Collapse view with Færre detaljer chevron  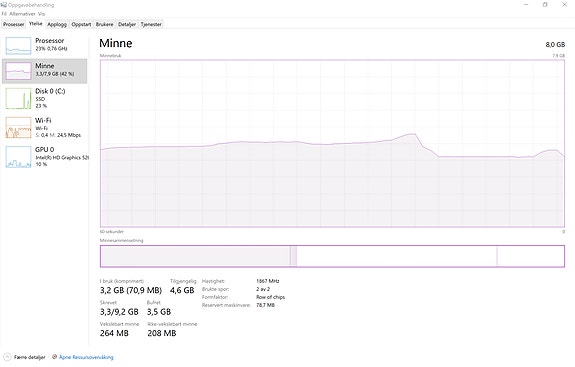point(7,357)
